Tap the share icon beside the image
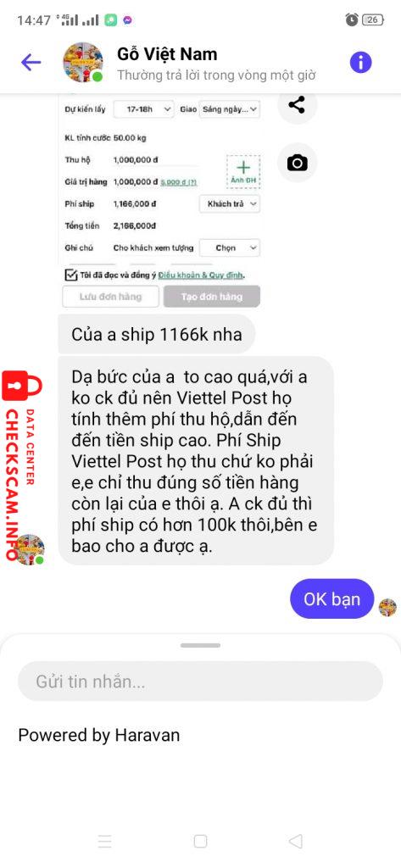 tap(297, 104)
